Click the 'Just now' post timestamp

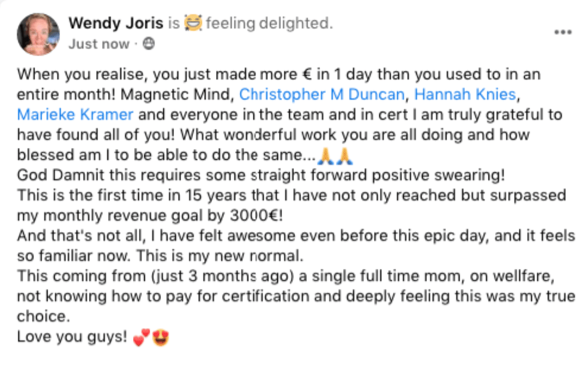coord(99,44)
